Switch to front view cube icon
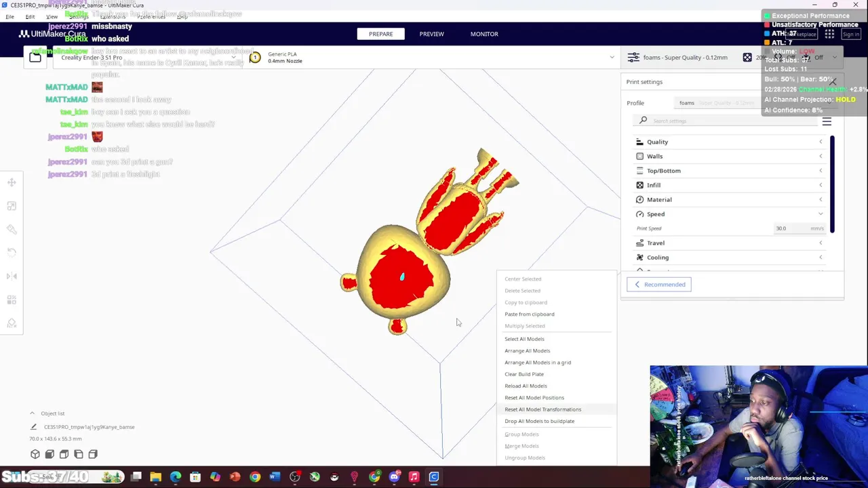Image resolution: width=868 pixels, height=488 pixels. [x=50, y=454]
